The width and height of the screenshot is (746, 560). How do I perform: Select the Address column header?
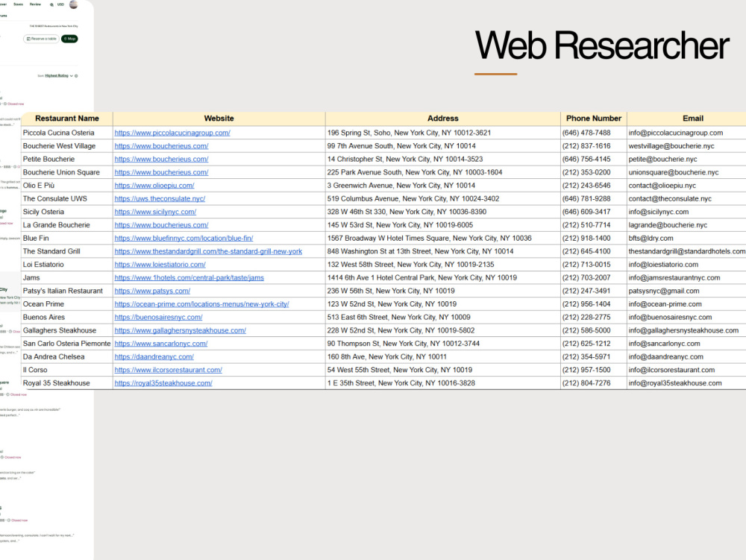coord(443,119)
